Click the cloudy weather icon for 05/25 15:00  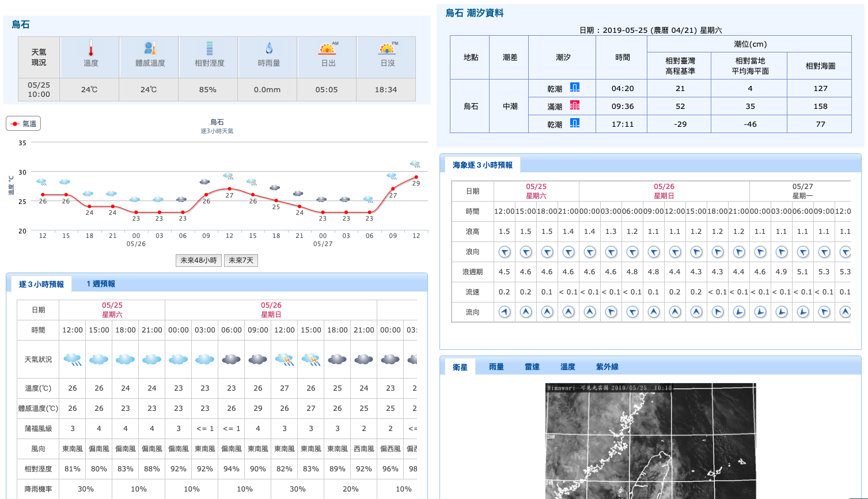click(x=99, y=360)
